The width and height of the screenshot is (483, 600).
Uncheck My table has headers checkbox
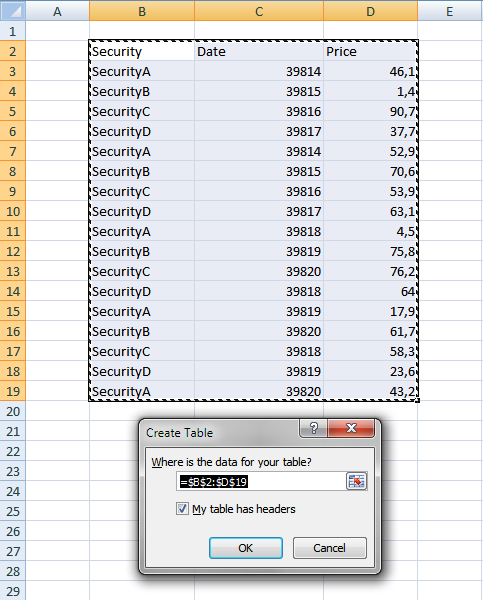pyautogui.click(x=182, y=509)
